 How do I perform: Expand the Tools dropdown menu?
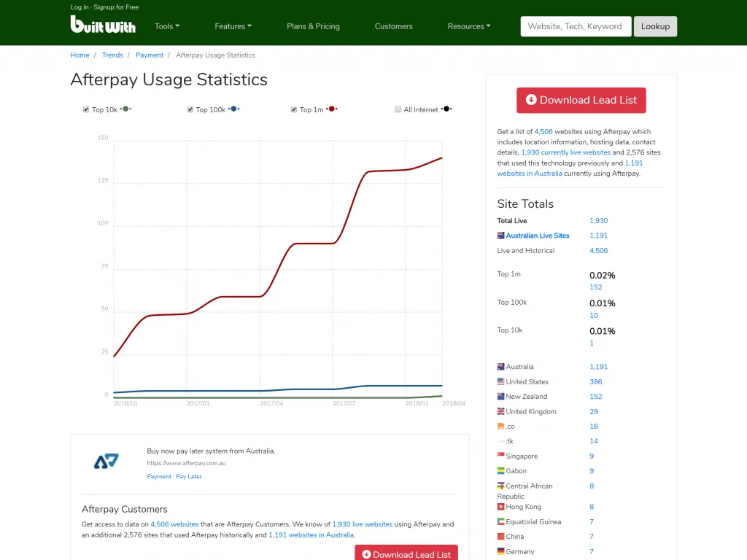166,26
